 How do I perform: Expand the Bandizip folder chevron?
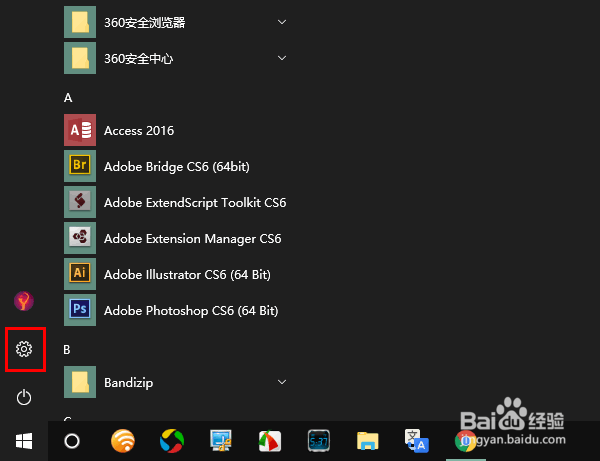coord(282,382)
